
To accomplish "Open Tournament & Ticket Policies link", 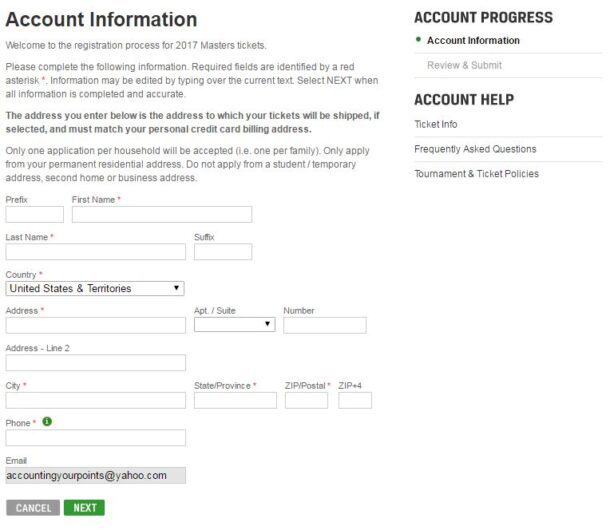I will 476,174.
